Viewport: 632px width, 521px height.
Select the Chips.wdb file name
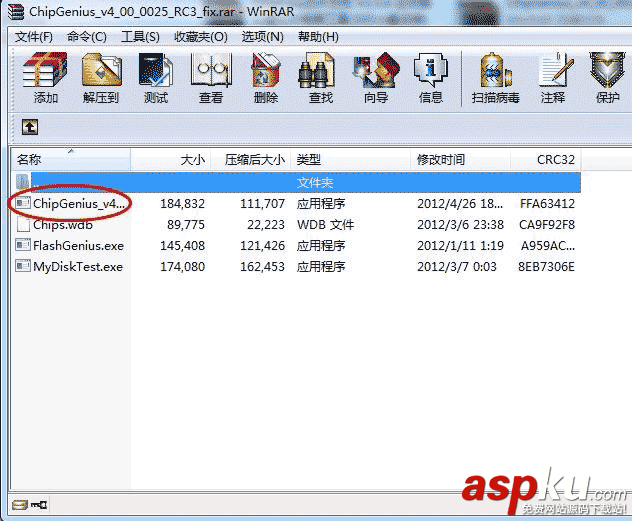coord(63,224)
